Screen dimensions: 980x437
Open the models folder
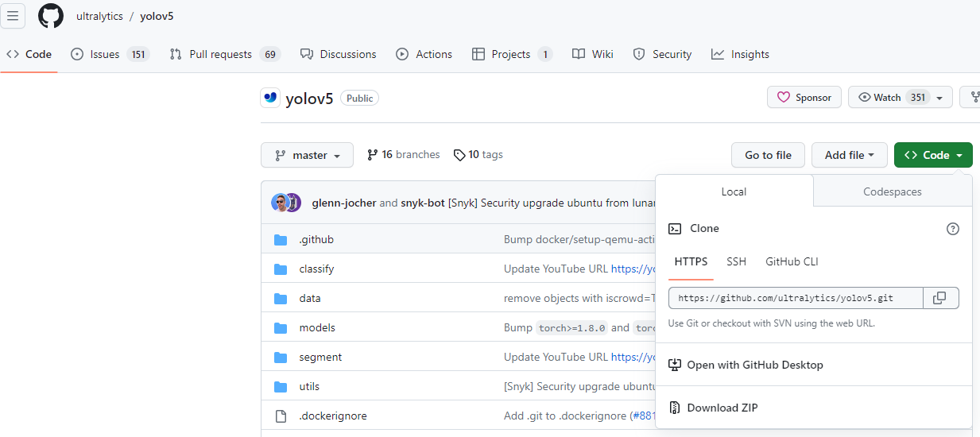(x=317, y=327)
